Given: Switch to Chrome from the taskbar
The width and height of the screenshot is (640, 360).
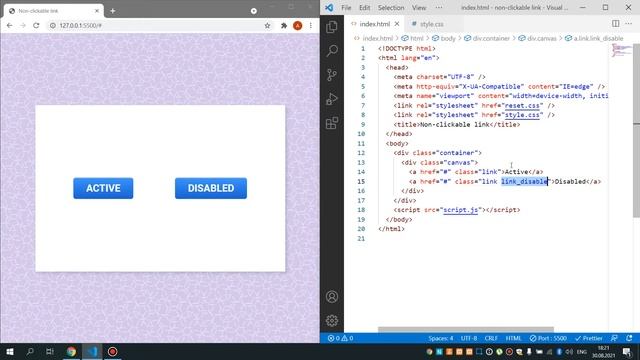Looking at the screenshot, I should (71, 351).
